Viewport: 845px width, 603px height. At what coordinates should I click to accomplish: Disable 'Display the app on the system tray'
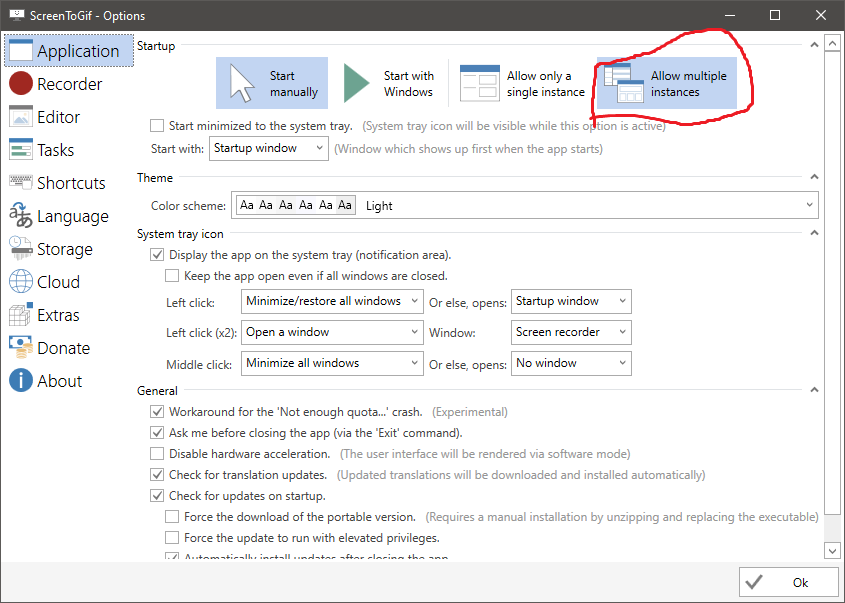[157, 255]
